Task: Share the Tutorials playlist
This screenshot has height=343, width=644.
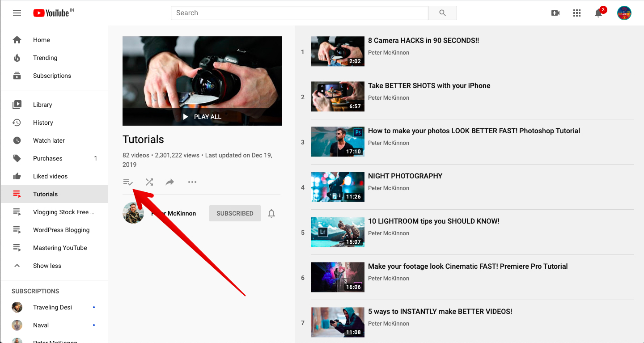Action: pyautogui.click(x=170, y=182)
